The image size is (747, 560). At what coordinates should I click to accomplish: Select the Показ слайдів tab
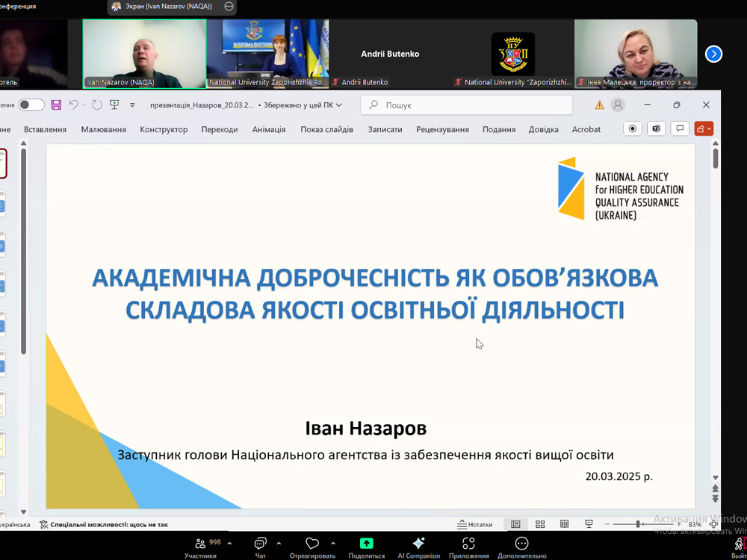326,129
